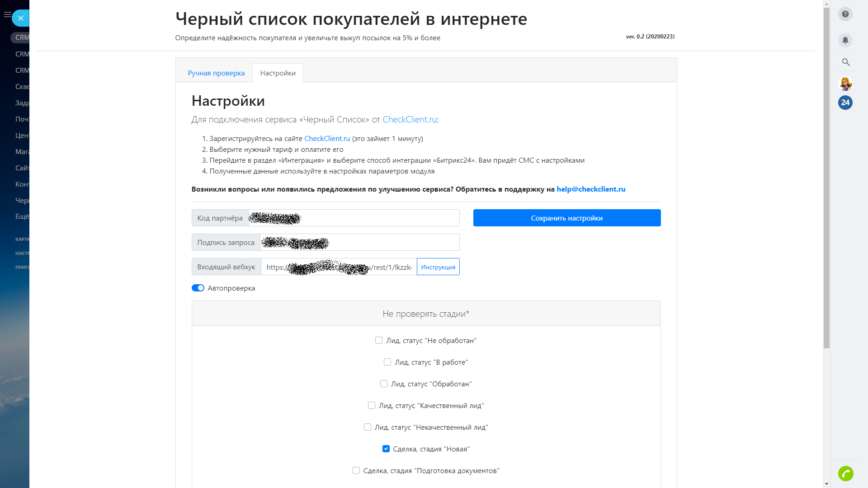
Task: Click Сохранить настройки button
Action: coord(566,218)
